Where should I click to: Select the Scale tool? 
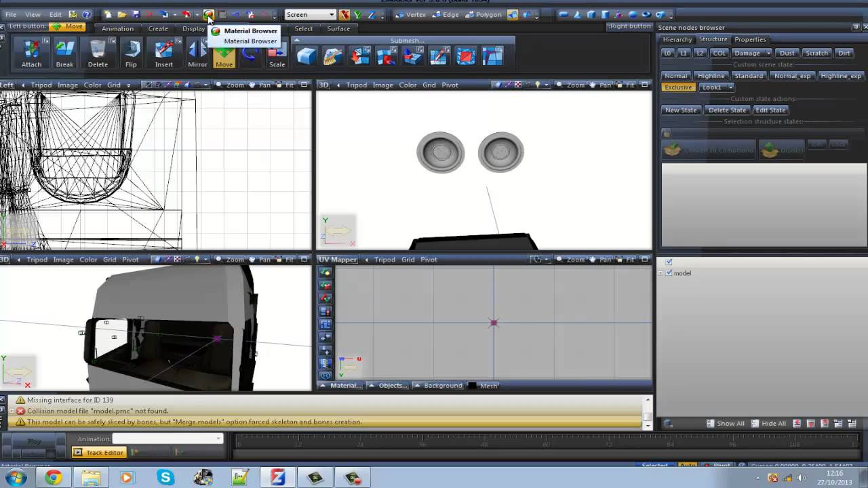(277, 53)
